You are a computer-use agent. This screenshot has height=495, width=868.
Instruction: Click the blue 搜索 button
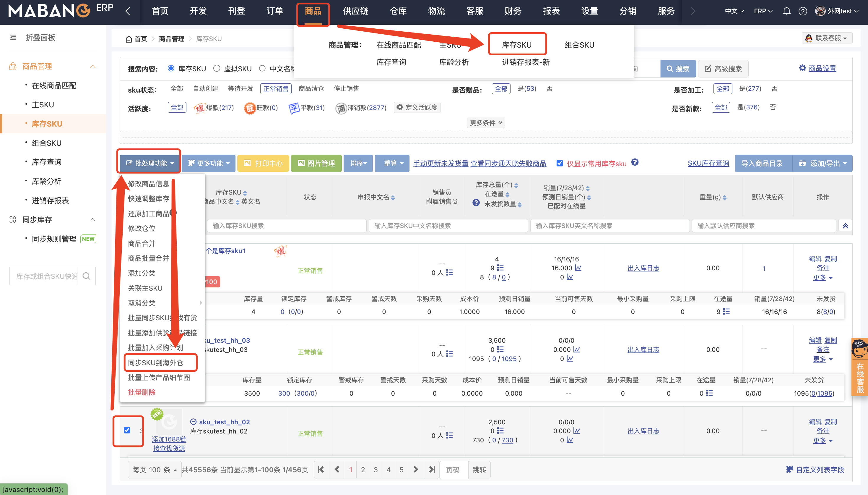coord(678,68)
